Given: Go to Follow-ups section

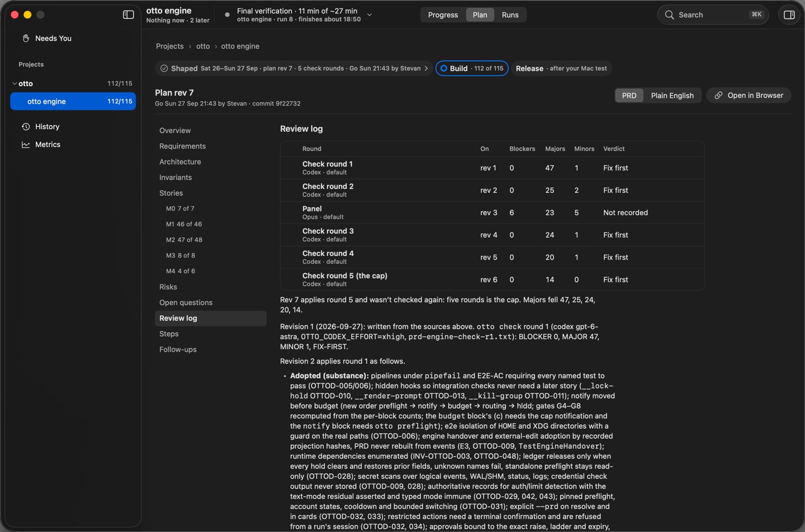Looking at the screenshot, I should pyautogui.click(x=210, y=349).
